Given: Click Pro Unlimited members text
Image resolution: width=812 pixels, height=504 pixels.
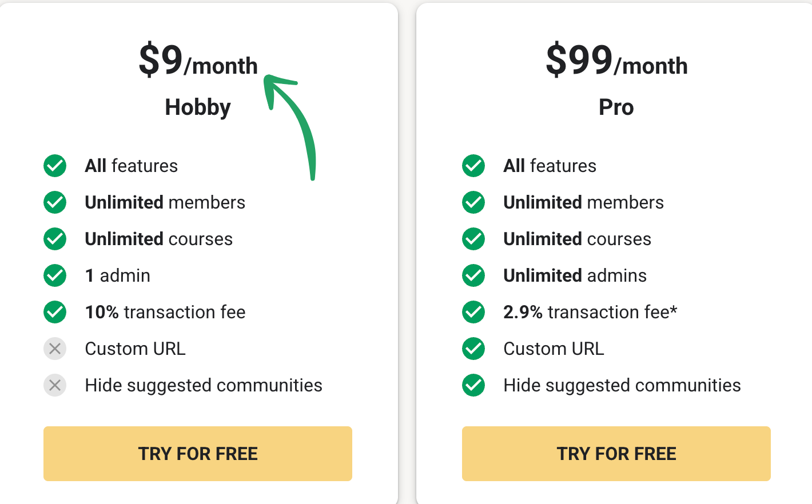Looking at the screenshot, I should coord(583,202).
